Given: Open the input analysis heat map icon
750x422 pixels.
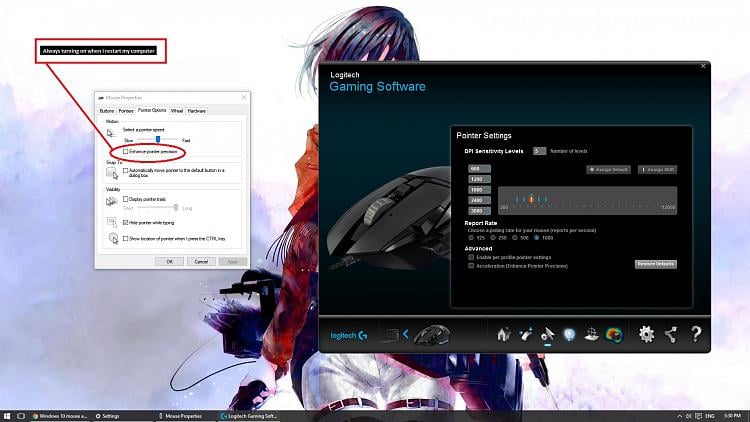Looking at the screenshot, I should pos(614,334).
